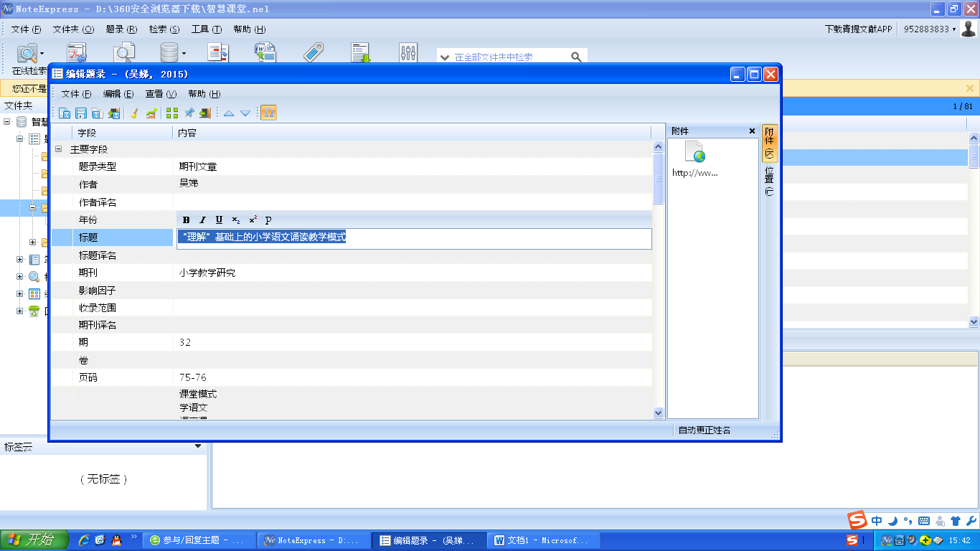Click the 期刊 value 小学教学研究

coord(207,273)
